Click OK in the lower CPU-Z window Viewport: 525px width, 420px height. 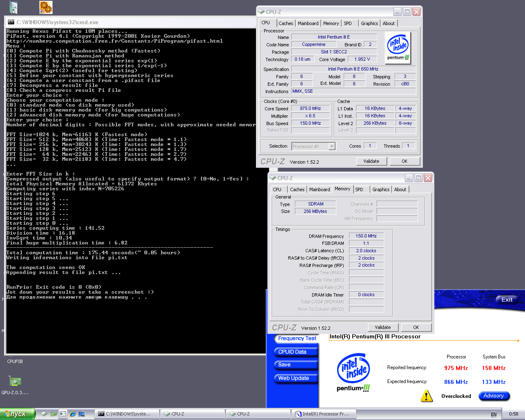pyautogui.click(x=416, y=327)
